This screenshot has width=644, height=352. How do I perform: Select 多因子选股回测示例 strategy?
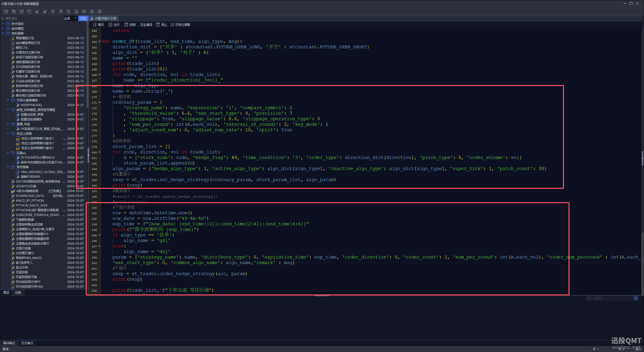click(x=29, y=57)
